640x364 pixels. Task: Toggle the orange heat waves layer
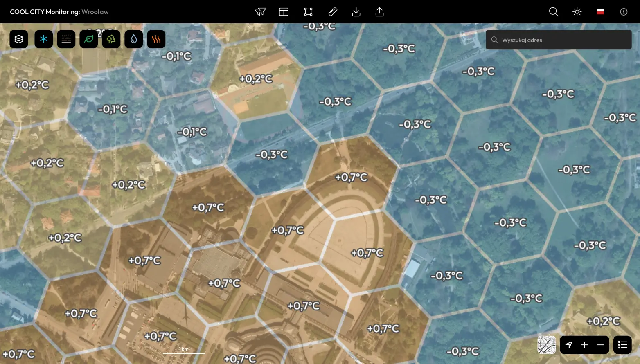pos(156,39)
